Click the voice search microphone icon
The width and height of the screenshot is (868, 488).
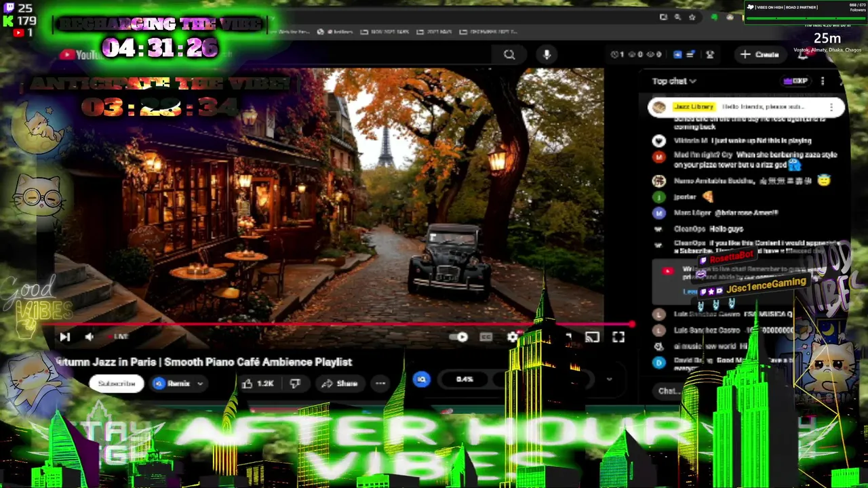coord(548,55)
